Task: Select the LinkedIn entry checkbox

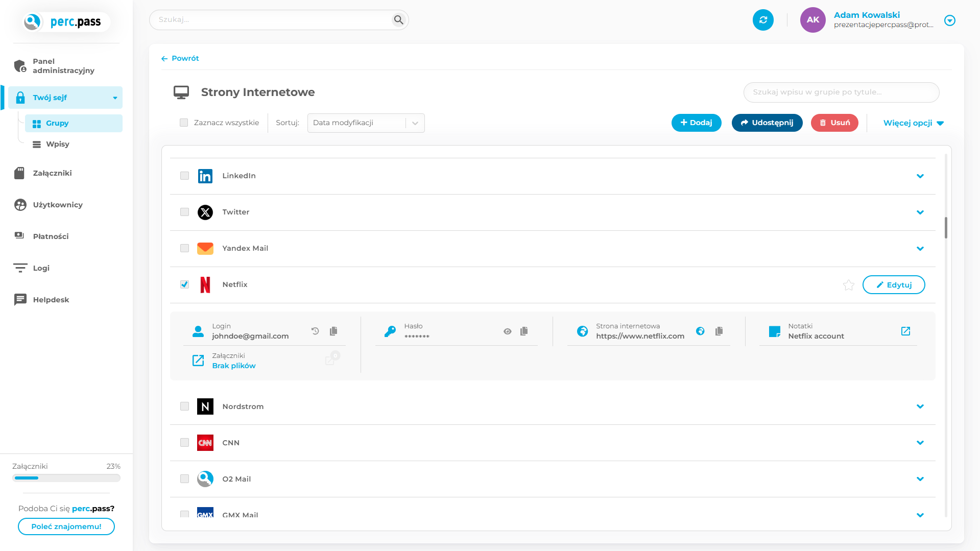Action: coord(184,176)
